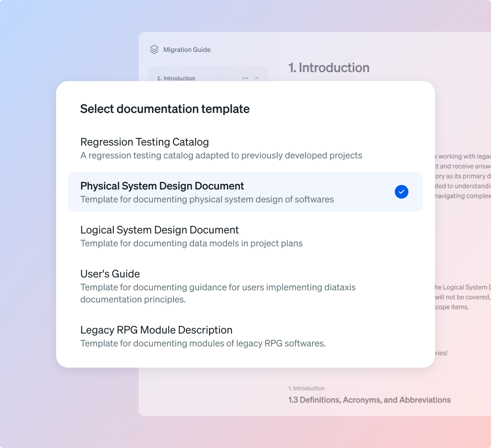Click the Migration Guide layers icon
The image size is (491, 448).
(154, 50)
